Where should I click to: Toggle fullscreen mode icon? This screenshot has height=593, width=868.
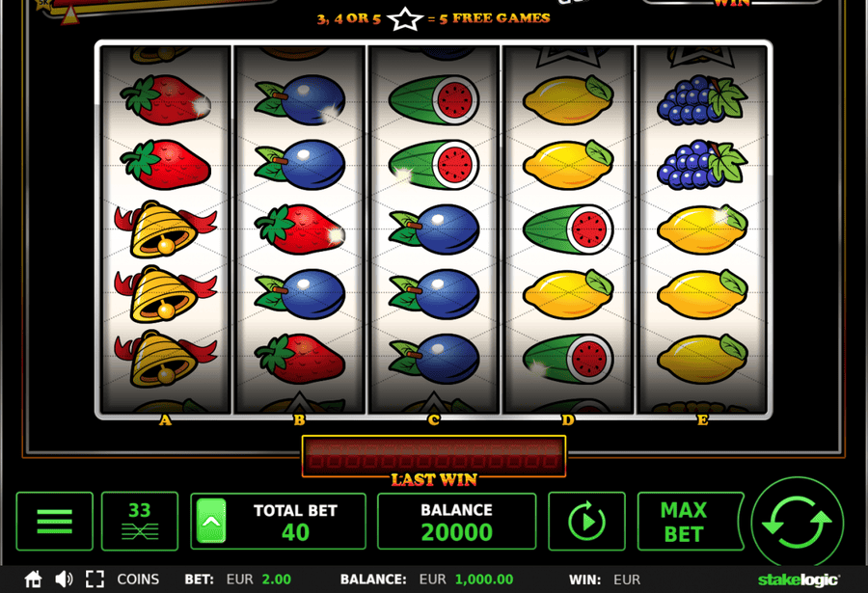point(95,580)
